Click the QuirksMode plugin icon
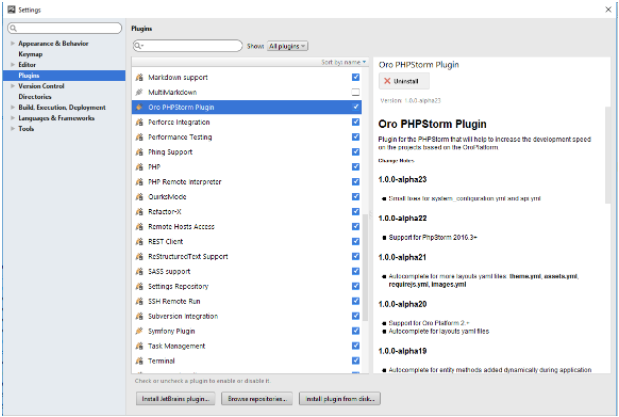The height and width of the screenshot is (417, 619). point(139,197)
